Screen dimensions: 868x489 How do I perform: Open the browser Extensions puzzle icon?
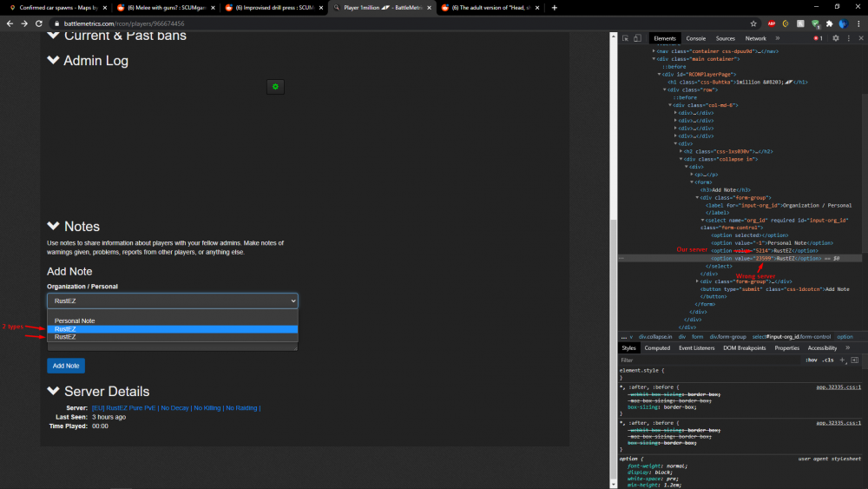click(829, 23)
